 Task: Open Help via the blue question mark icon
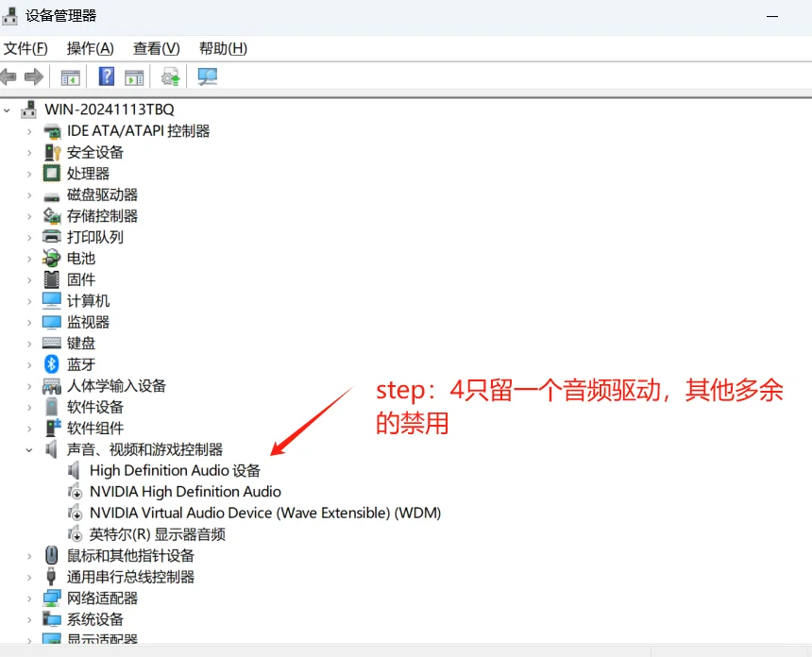(x=106, y=76)
